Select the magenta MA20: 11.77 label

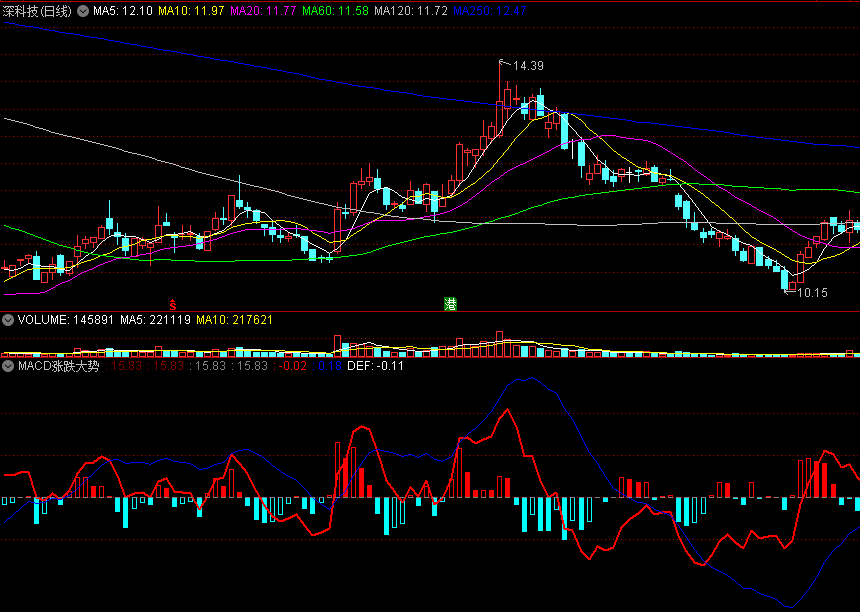263,11
